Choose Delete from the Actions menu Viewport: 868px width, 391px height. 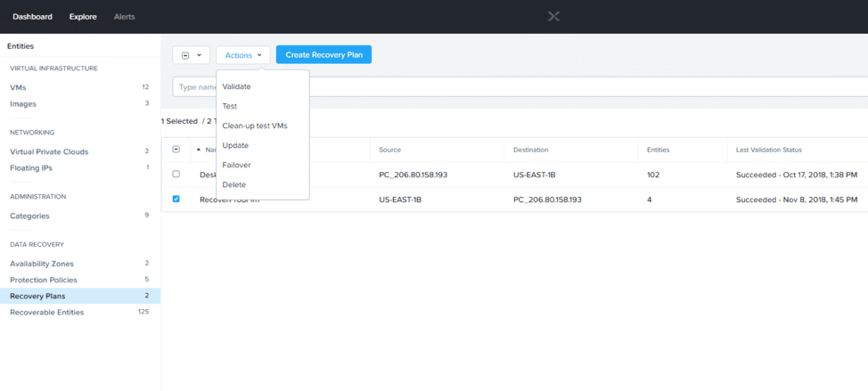click(x=233, y=184)
